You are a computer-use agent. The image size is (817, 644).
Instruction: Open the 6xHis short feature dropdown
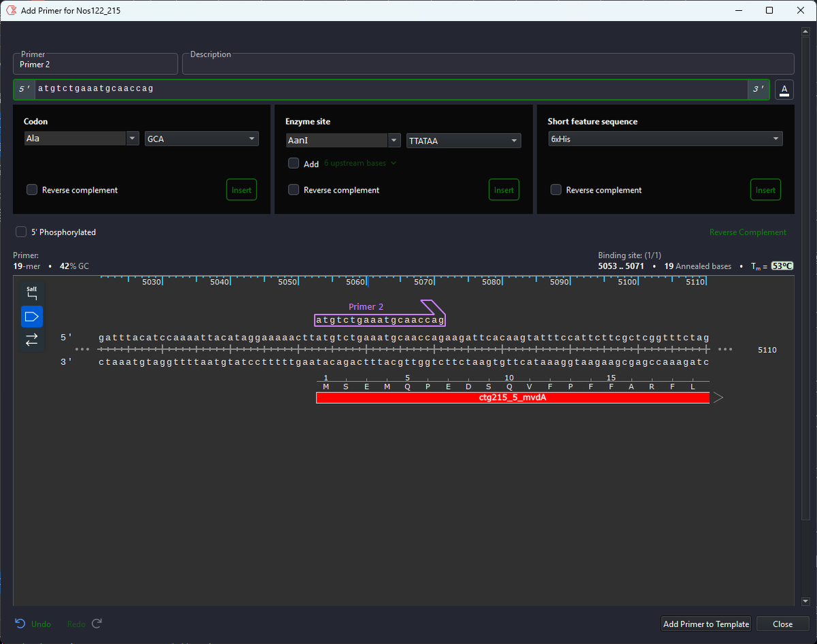[665, 139]
